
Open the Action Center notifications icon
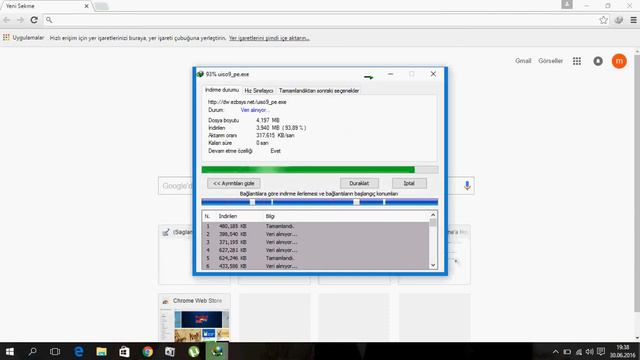pos(601,352)
